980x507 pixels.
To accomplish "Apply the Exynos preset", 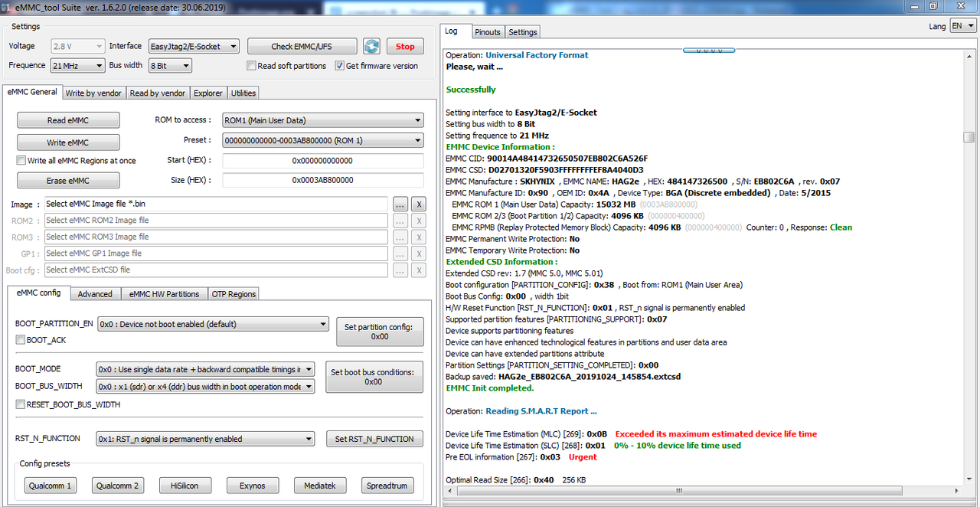I will [x=253, y=486].
